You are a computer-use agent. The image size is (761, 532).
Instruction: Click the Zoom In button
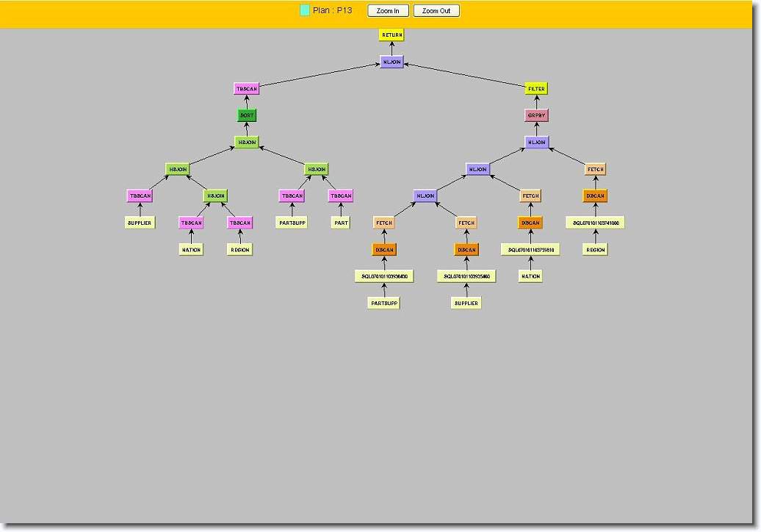[388, 11]
